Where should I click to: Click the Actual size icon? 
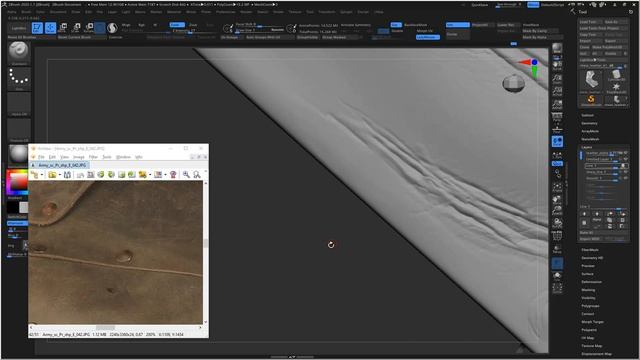click(557, 91)
